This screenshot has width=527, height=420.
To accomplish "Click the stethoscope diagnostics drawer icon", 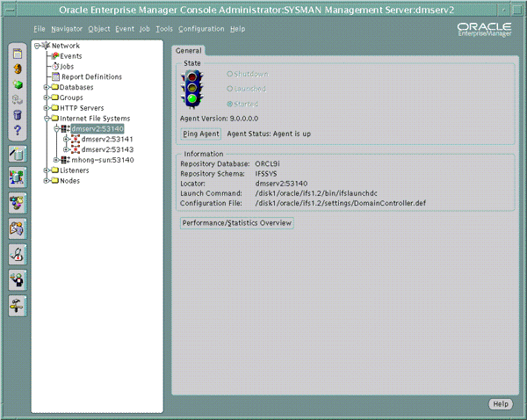I will pyautogui.click(x=18, y=254).
